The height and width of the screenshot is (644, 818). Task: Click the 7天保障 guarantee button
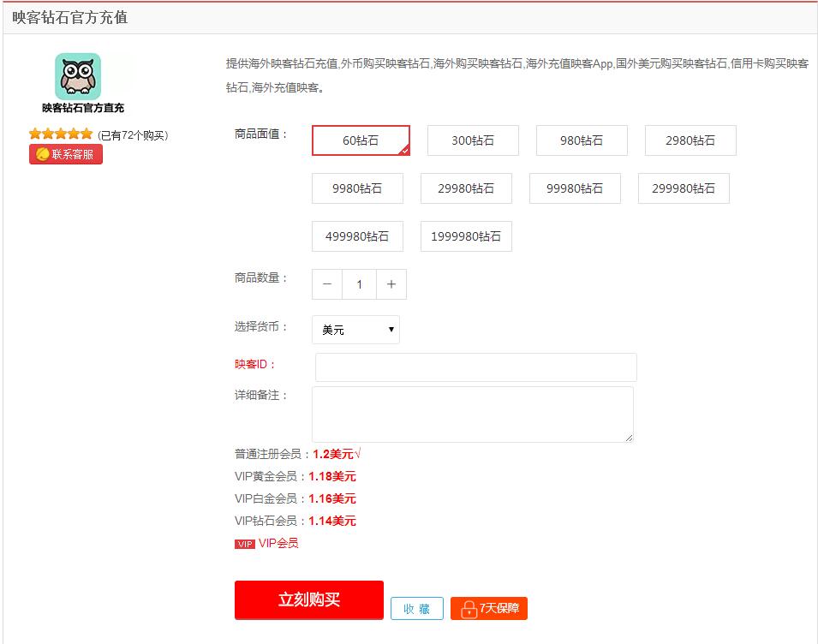tap(489, 609)
